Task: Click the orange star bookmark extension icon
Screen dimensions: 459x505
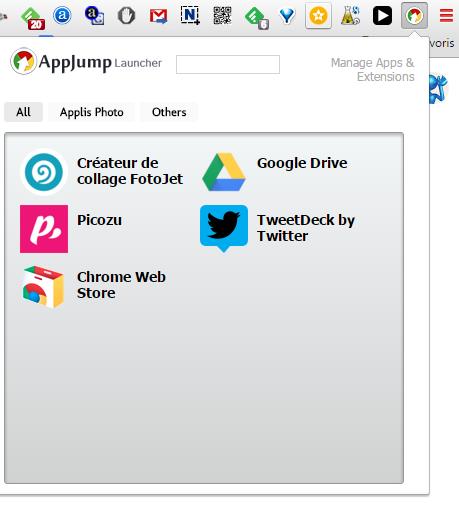Action: point(318,15)
